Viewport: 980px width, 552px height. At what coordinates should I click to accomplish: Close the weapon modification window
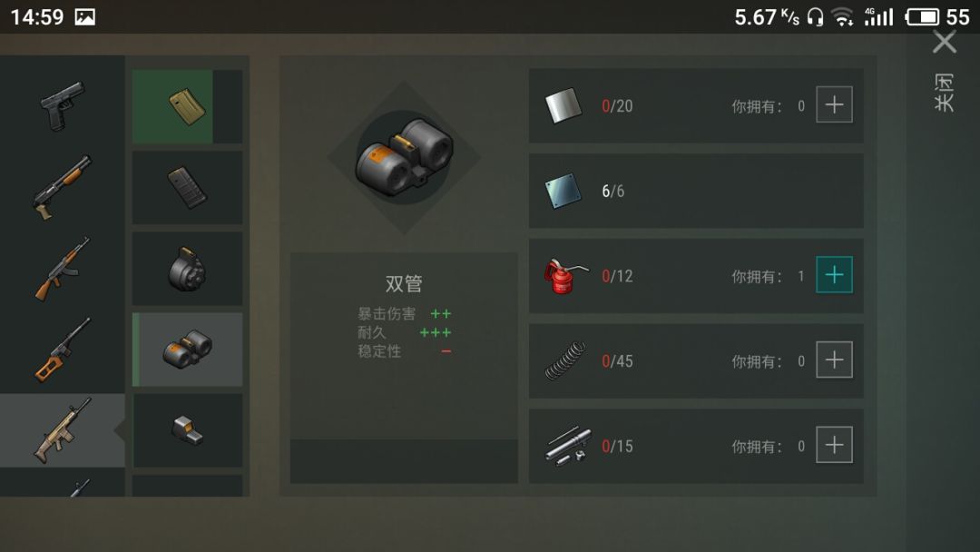(945, 43)
